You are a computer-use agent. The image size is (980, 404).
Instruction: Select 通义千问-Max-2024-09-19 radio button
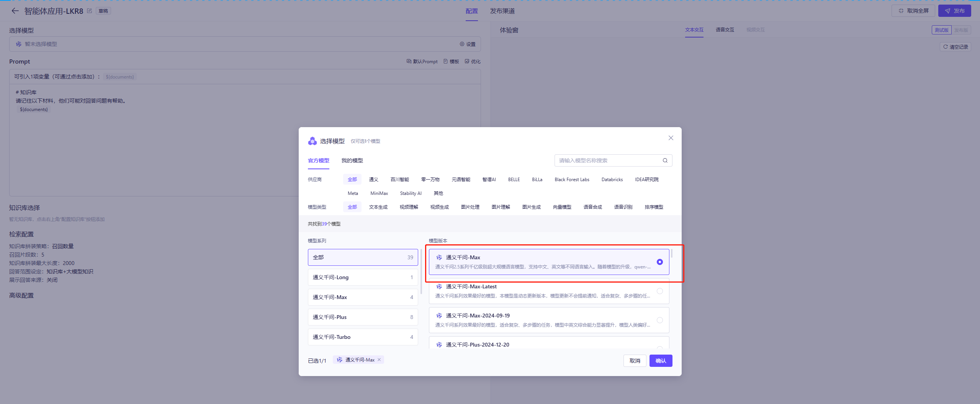[660, 320]
